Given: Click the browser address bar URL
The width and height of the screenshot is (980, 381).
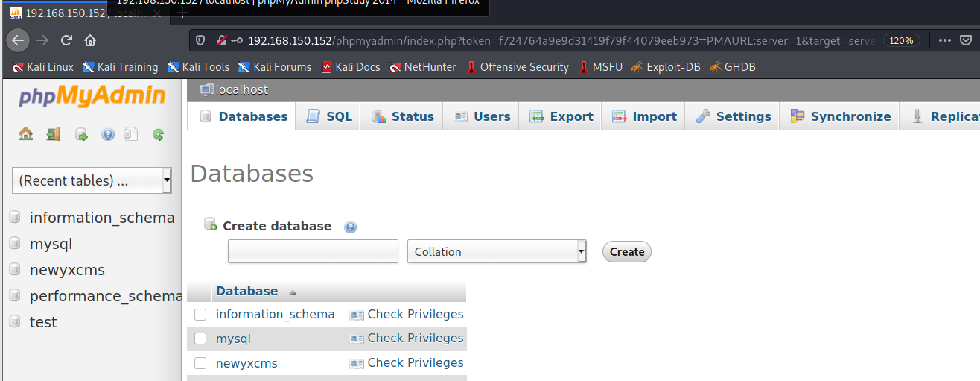Looking at the screenshot, I should point(561,40).
